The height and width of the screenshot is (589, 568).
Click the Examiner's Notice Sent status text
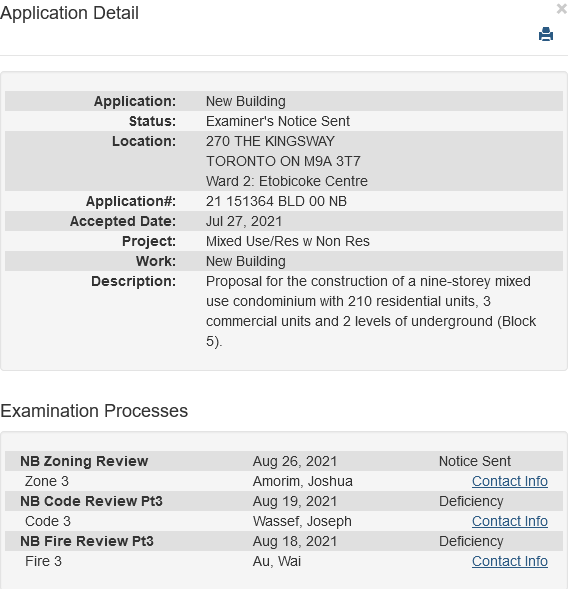pos(278,121)
